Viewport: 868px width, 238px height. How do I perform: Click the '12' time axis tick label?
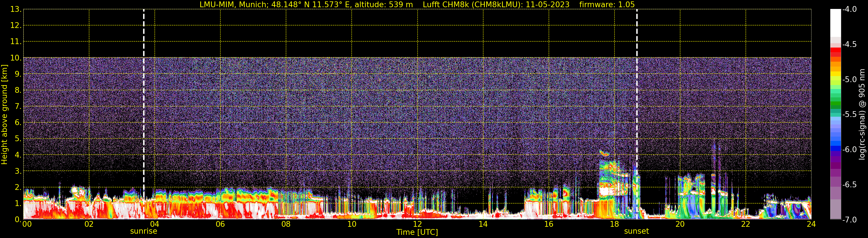(x=417, y=224)
